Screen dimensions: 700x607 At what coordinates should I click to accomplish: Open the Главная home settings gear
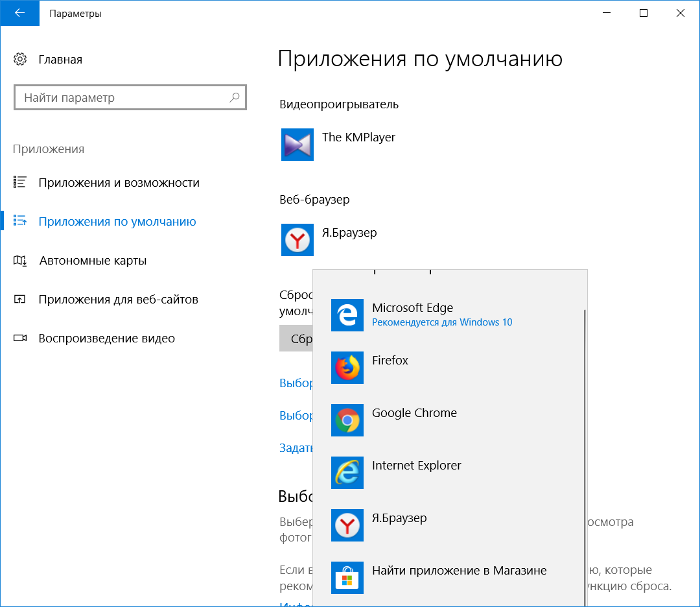click(20, 59)
